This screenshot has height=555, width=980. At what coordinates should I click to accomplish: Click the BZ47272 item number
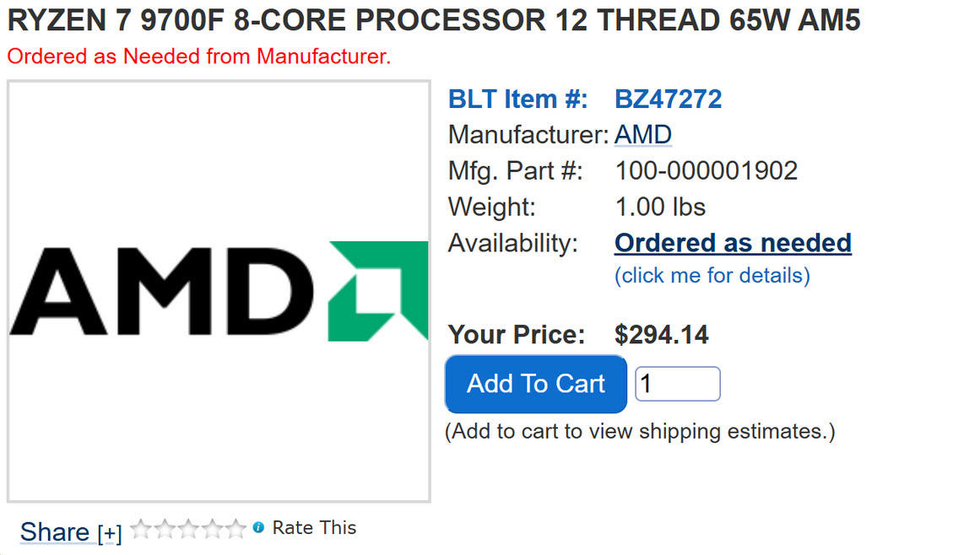coord(669,100)
